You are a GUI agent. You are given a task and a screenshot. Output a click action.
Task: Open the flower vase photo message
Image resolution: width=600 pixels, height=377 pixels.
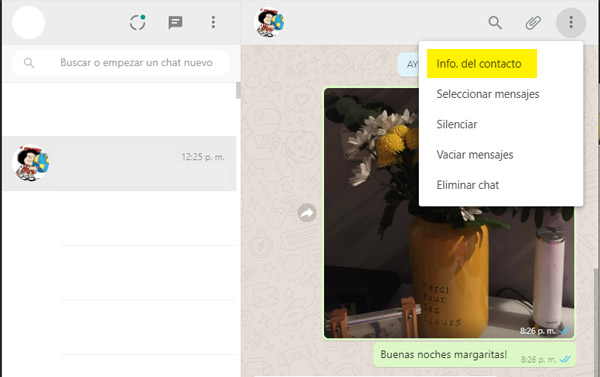(449, 213)
